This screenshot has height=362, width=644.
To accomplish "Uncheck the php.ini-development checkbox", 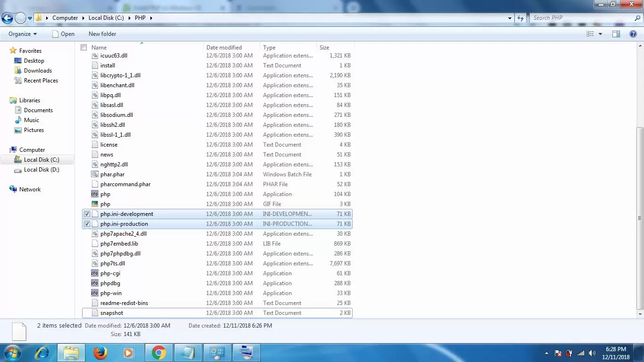I will (x=87, y=214).
